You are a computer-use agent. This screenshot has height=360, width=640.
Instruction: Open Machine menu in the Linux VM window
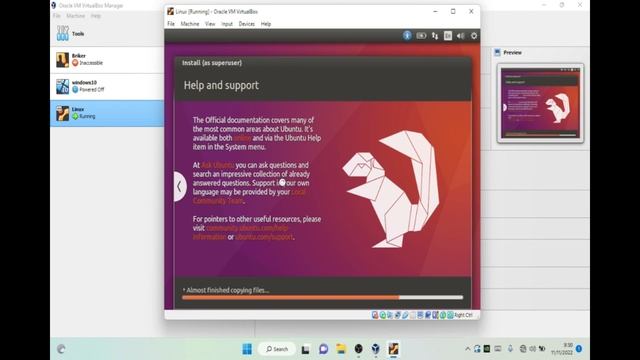[190, 24]
